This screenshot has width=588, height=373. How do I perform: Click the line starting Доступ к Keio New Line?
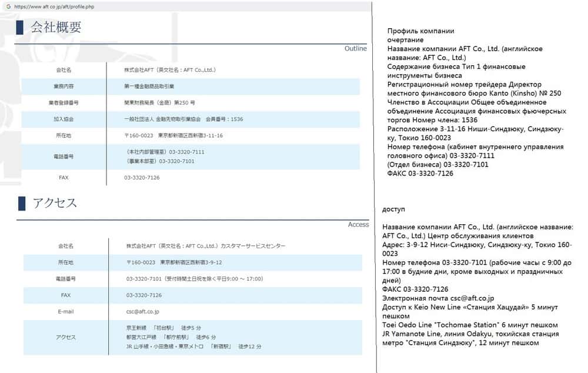pos(470,307)
